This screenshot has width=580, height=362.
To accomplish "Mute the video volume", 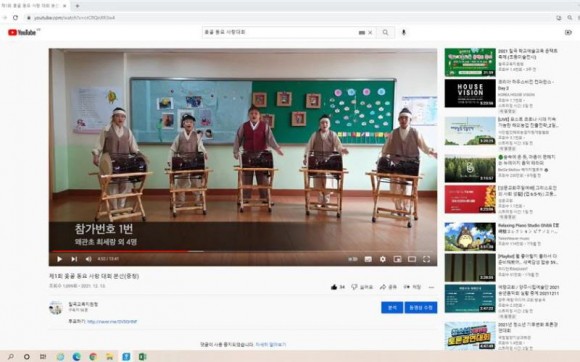I will (x=88, y=259).
